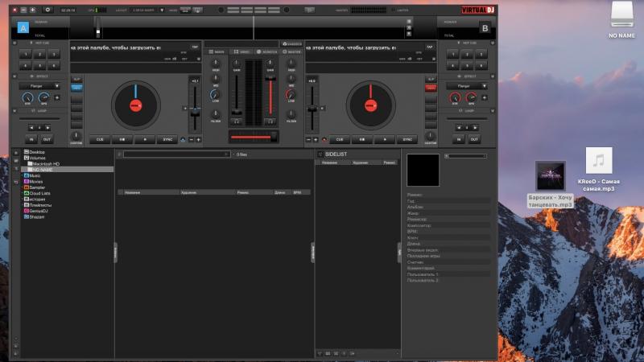The width and height of the screenshot is (644, 362).
Task: Trigger hot cue 1 on deck B
Action: pyautogui.click(x=452, y=54)
